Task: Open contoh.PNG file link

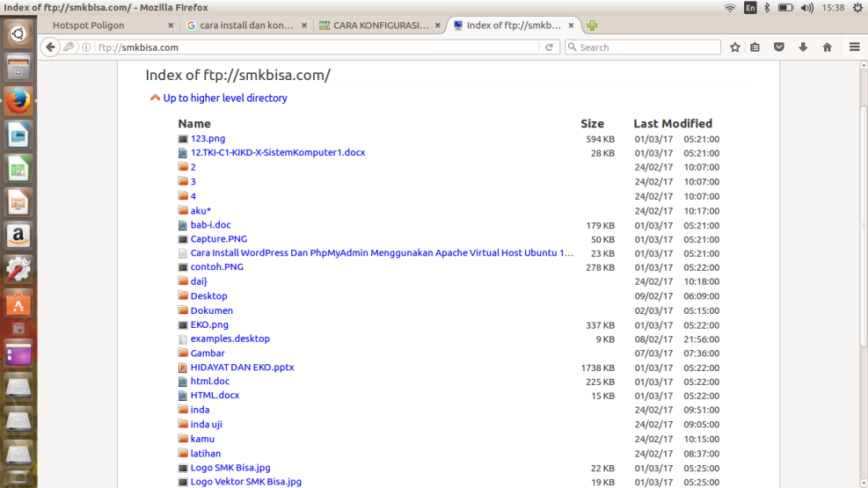Action: pos(217,266)
